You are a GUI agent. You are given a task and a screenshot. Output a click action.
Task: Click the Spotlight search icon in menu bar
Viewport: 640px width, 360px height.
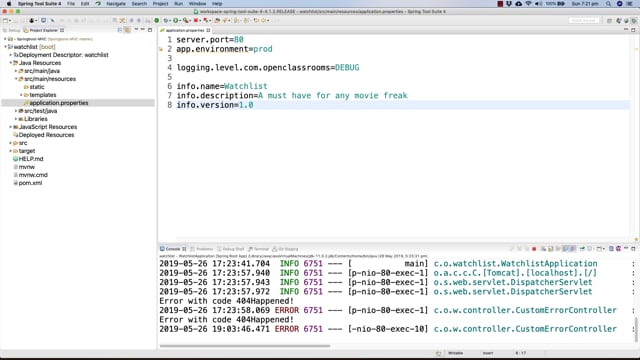coord(609,4)
